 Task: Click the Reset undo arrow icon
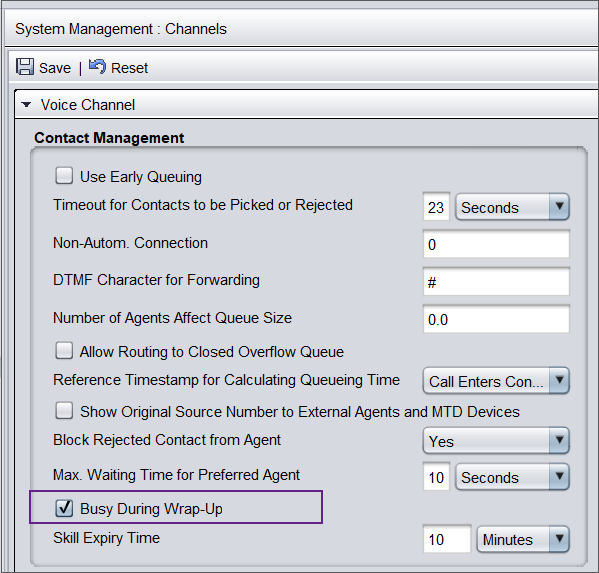97,67
